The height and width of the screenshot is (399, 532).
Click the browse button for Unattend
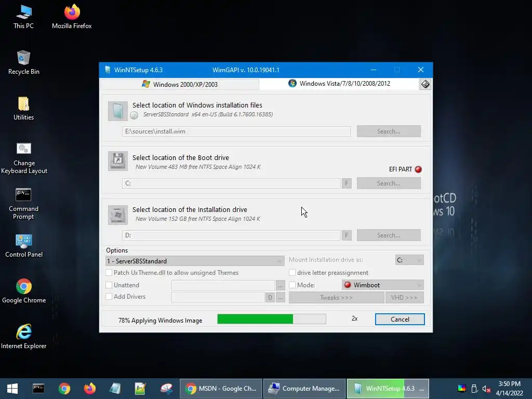280,285
